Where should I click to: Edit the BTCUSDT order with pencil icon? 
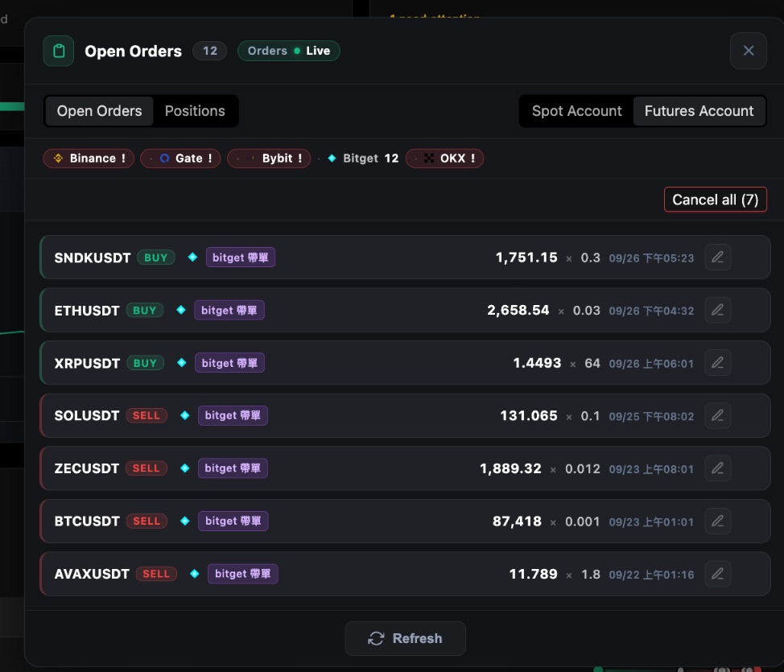pos(717,521)
